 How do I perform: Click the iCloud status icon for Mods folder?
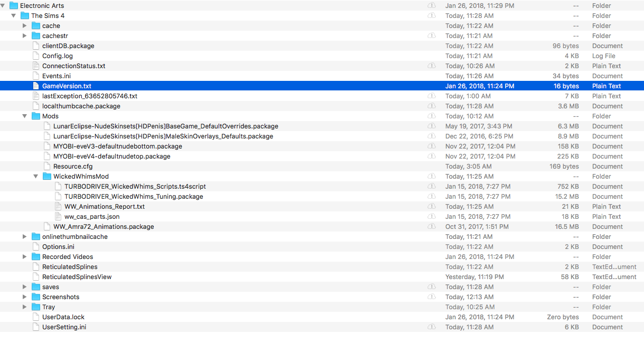tap(432, 116)
